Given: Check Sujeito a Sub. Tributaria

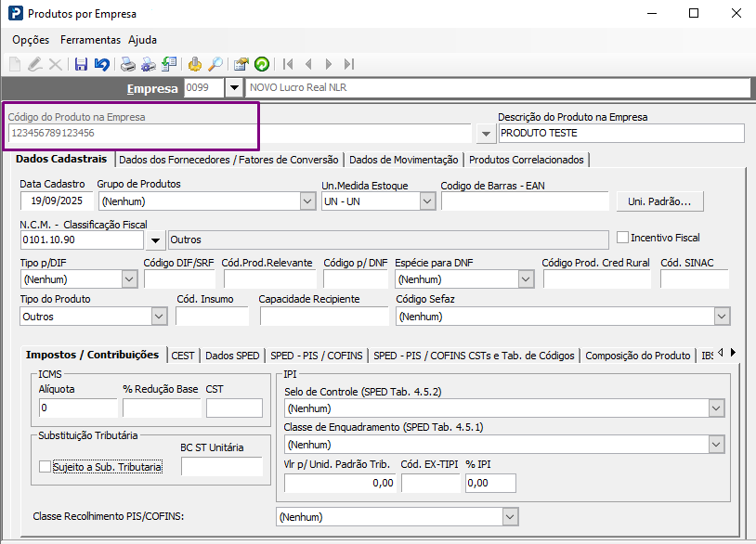Looking at the screenshot, I should click(45, 467).
